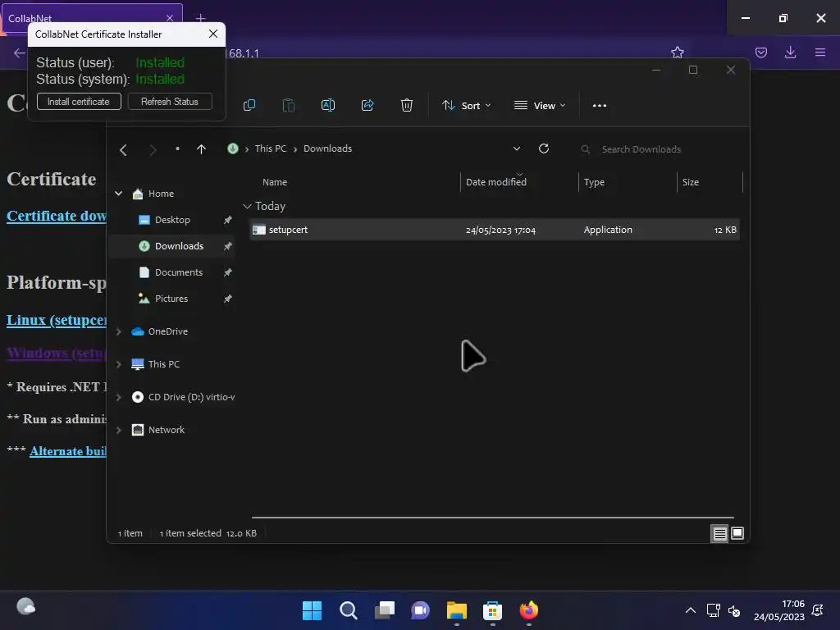Go forward in File Explorer
This screenshot has height=630, width=840.
(x=153, y=150)
